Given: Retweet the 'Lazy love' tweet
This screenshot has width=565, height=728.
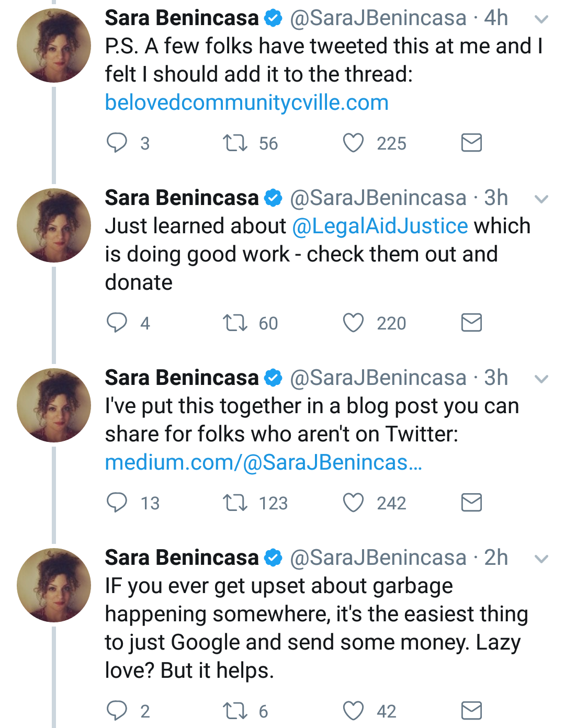Looking at the screenshot, I should (x=235, y=711).
